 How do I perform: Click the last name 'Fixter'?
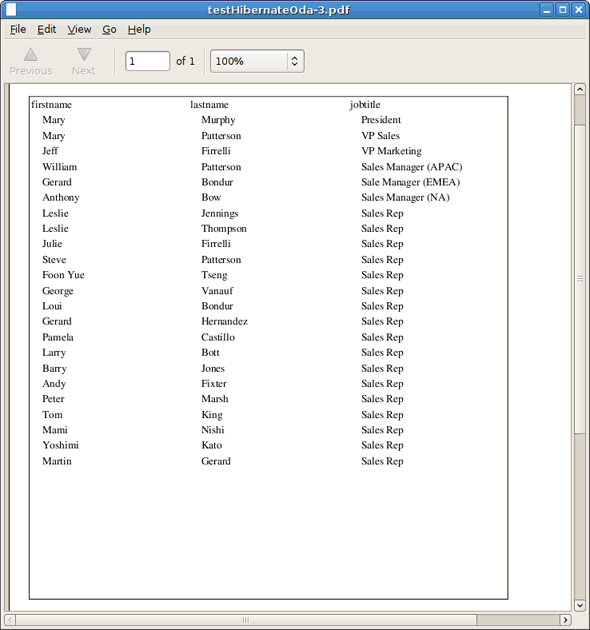214,384
